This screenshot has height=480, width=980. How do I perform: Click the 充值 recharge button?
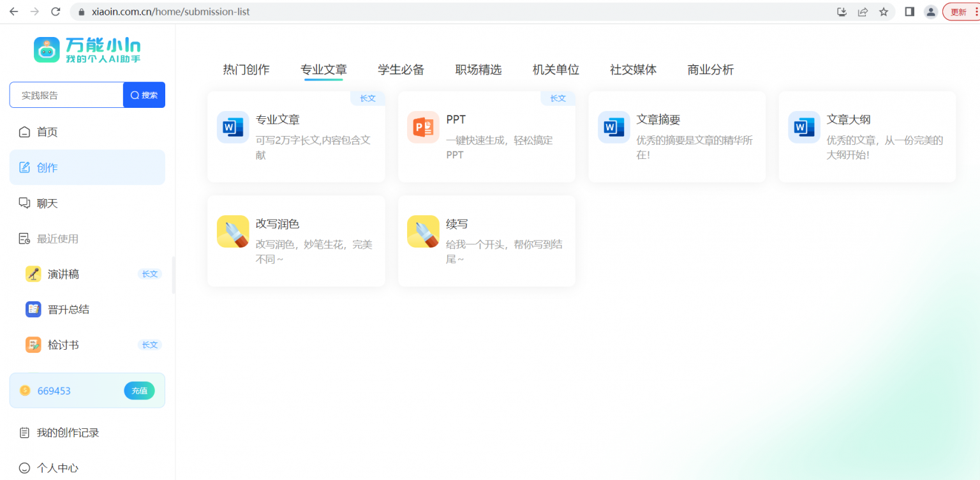(139, 391)
